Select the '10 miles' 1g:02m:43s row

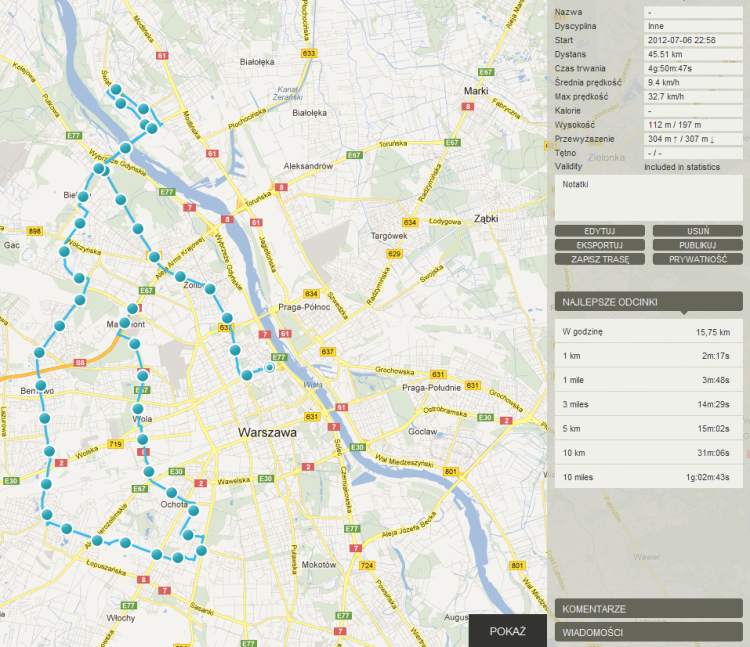pyautogui.click(x=649, y=477)
